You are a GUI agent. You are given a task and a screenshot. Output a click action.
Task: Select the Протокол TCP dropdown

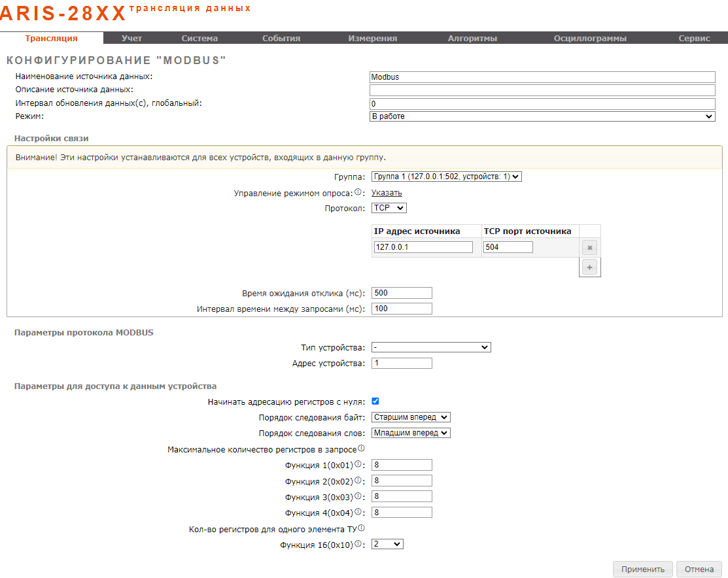[389, 208]
